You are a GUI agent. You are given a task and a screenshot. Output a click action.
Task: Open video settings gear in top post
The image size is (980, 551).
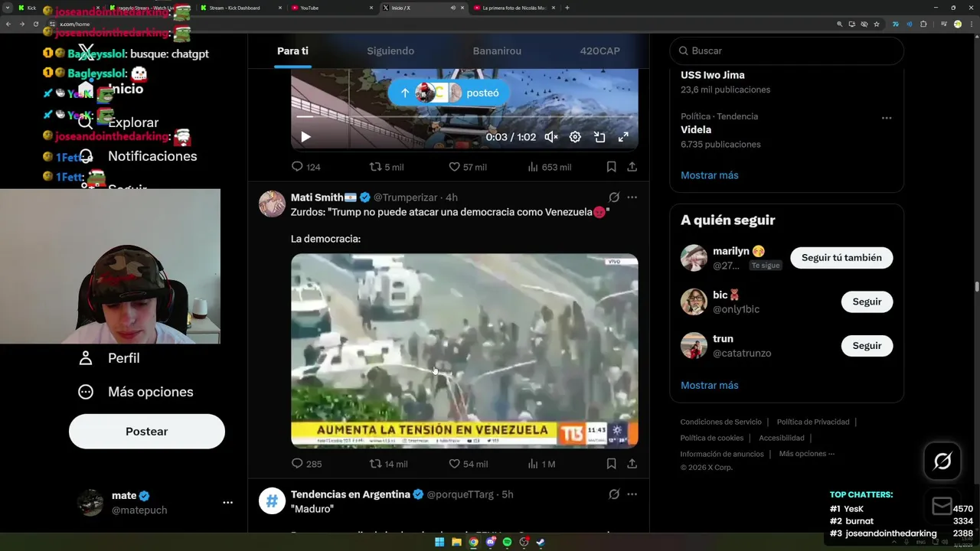coord(575,137)
